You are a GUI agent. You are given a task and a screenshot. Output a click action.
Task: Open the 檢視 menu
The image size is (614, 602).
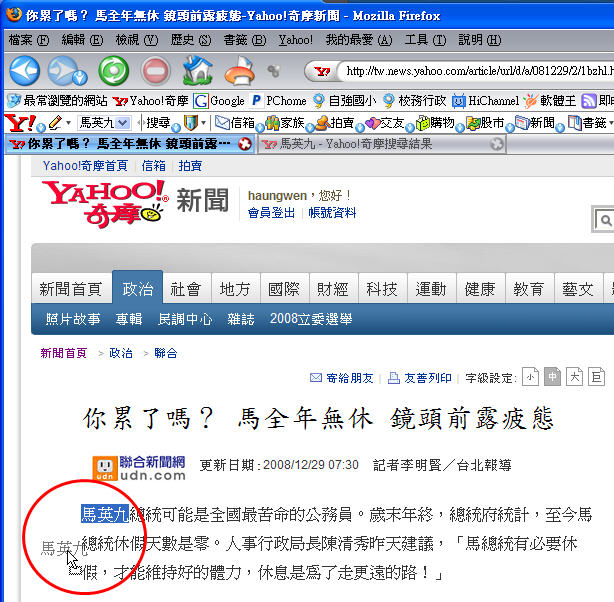click(137, 40)
